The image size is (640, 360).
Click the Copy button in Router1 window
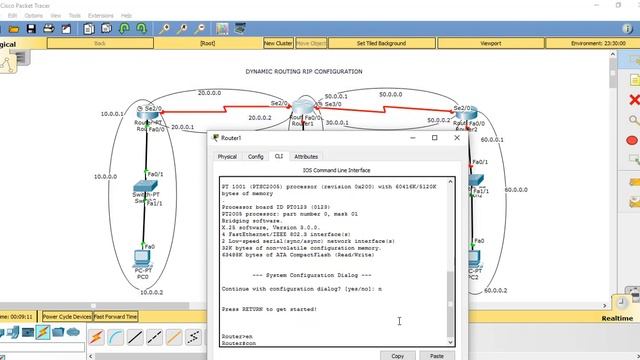click(x=398, y=356)
